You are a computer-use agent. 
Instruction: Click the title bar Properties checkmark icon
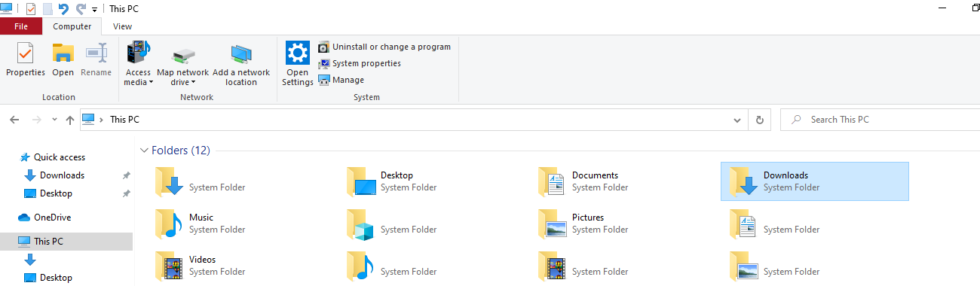click(31, 9)
